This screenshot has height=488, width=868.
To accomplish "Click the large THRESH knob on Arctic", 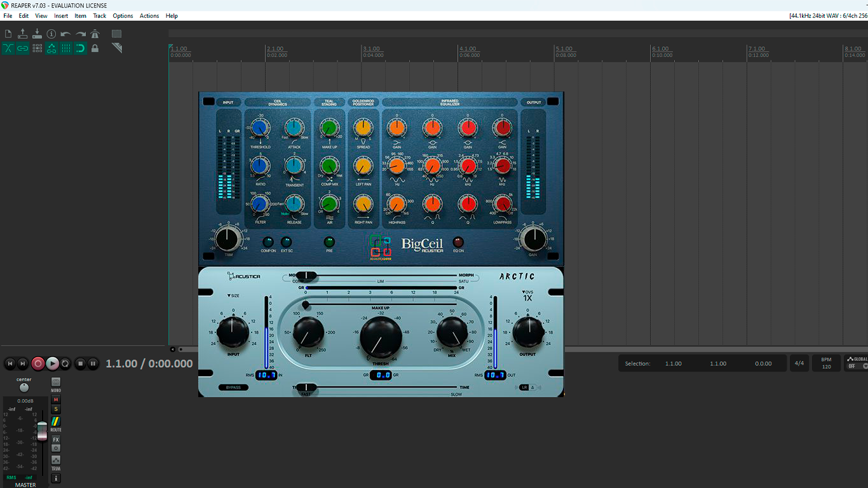I will pyautogui.click(x=381, y=337).
